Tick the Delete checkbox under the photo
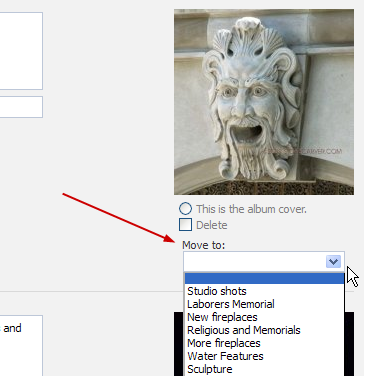Image resolution: width=380 pixels, height=376 pixels. (185, 225)
